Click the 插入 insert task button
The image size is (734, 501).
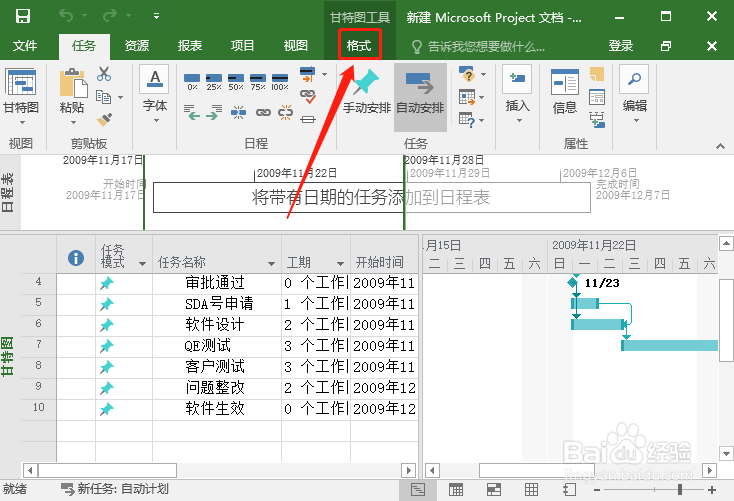coord(517,94)
